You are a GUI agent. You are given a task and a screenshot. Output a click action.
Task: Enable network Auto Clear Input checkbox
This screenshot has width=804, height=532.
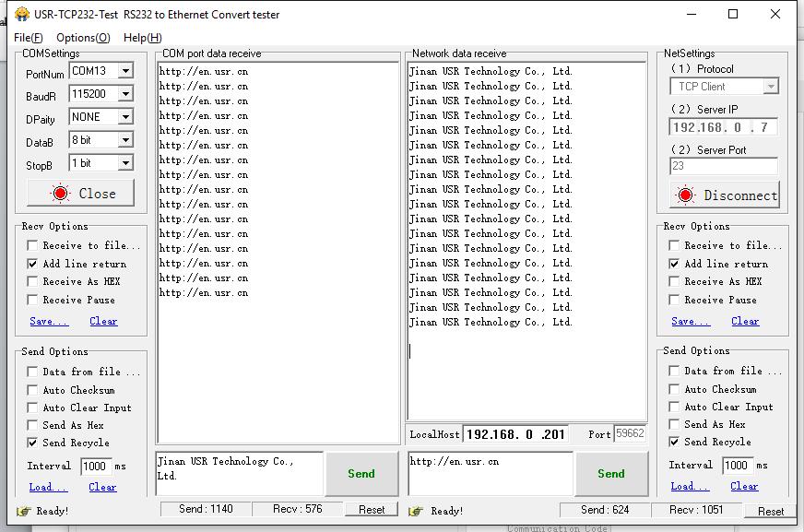(x=674, y=407)
